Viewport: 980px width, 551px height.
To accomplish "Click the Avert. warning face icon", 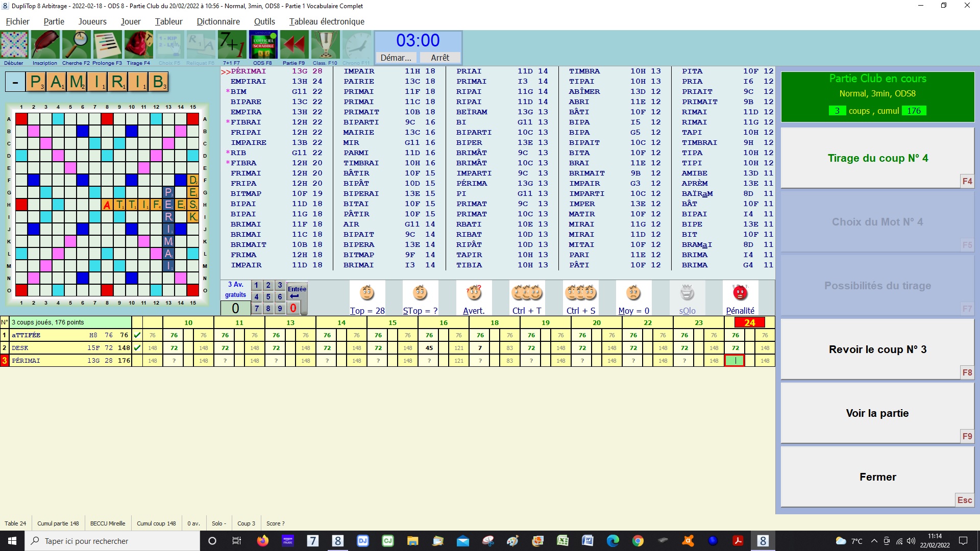I will tap(474, 293).
